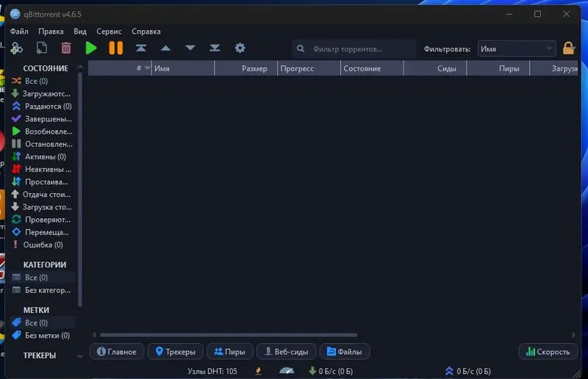Viewport: 588px width, 379px height.
Task: Select the Неактивны filter
Action: click(43, 170)
